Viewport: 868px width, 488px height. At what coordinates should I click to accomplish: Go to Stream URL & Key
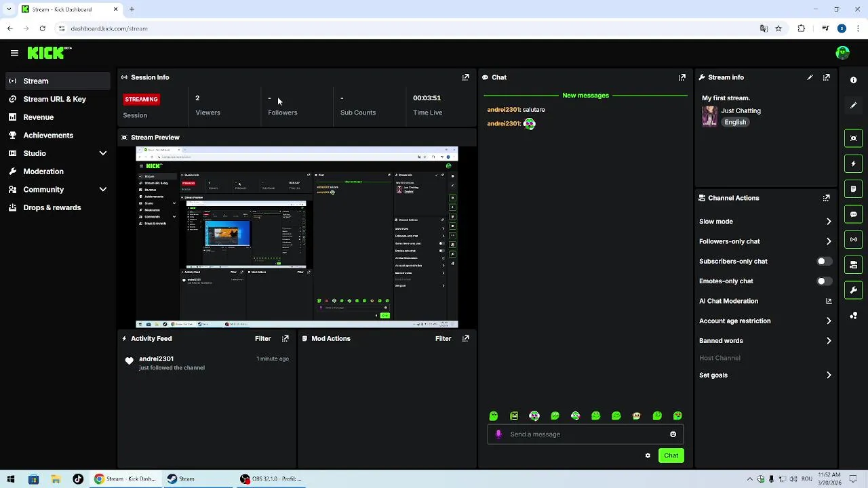(x=57, y=99)
